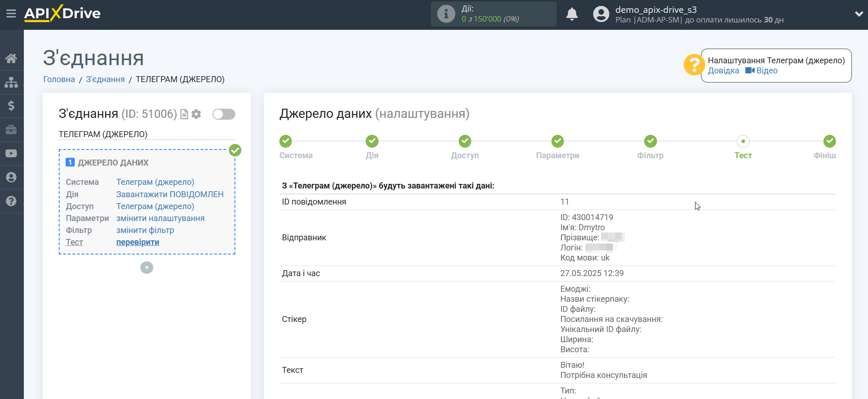Open profile icon in sidebar

pos(11,177)
